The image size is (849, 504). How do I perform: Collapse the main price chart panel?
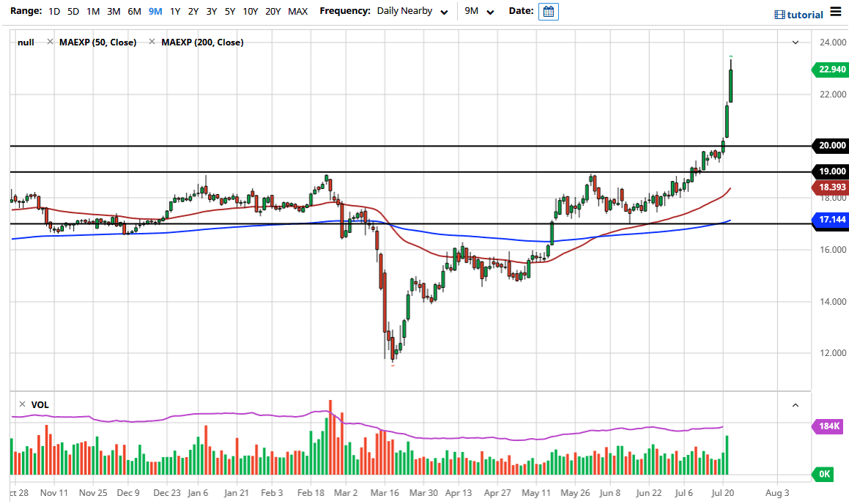(x=796, y=42)
